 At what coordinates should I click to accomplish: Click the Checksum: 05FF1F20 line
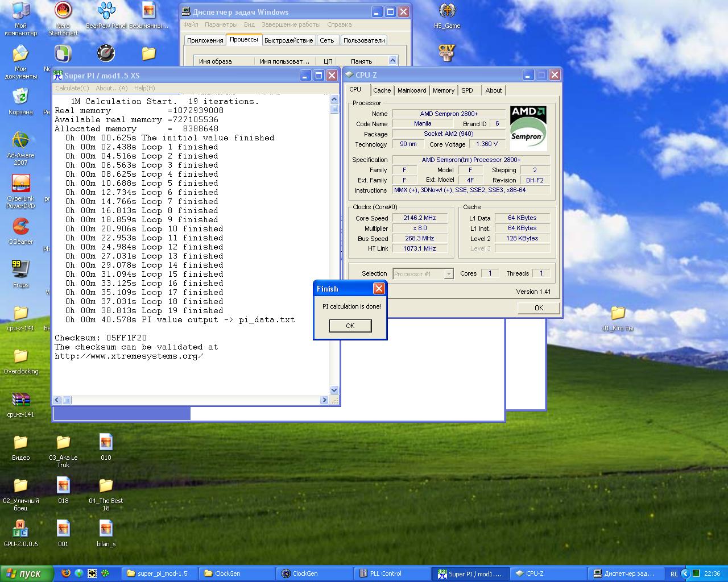(101, 338)
